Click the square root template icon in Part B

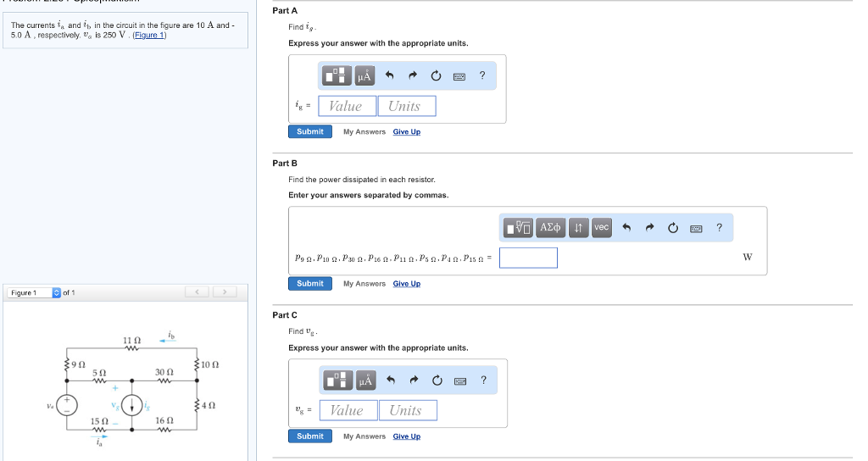519,227
